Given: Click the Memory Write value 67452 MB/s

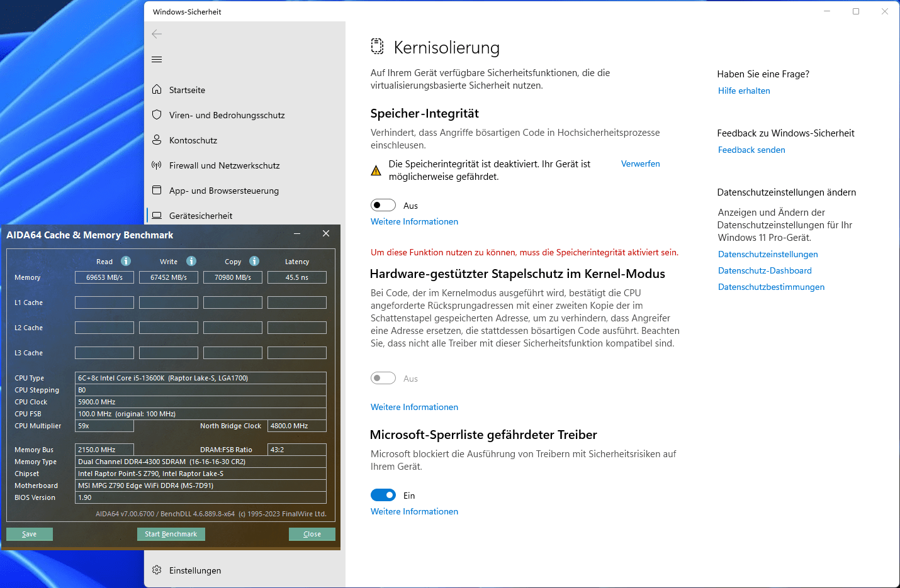Looking at the screenshot, I should coord(169,277).
